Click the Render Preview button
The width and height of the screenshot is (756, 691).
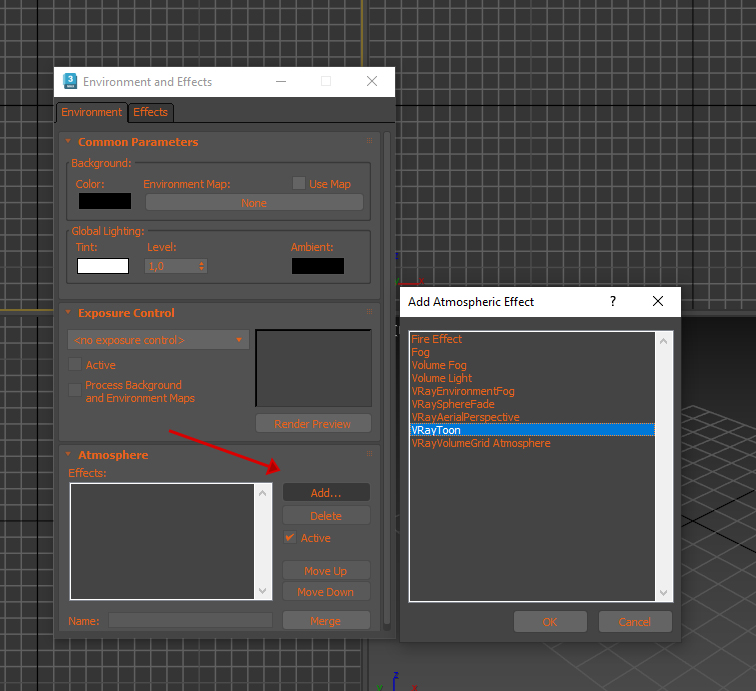(313, 423)
